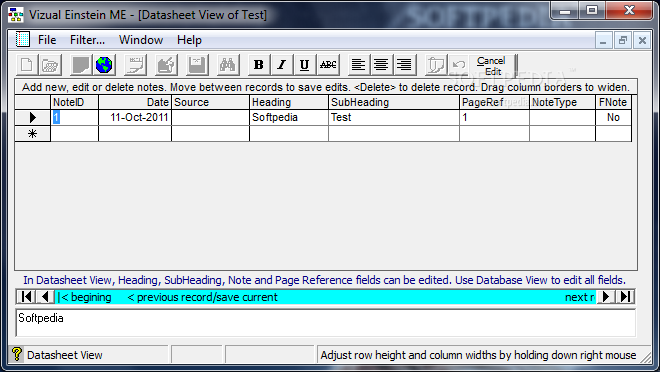Toggle italic formatting
The width and height of the screenshot is (660, 372).
282,65
